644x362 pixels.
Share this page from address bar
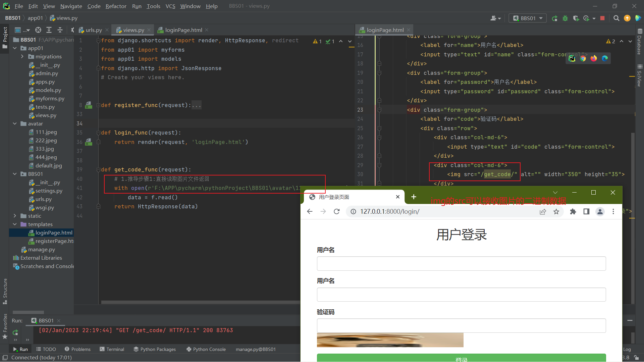pyautogui.click(x=543, y=211)
